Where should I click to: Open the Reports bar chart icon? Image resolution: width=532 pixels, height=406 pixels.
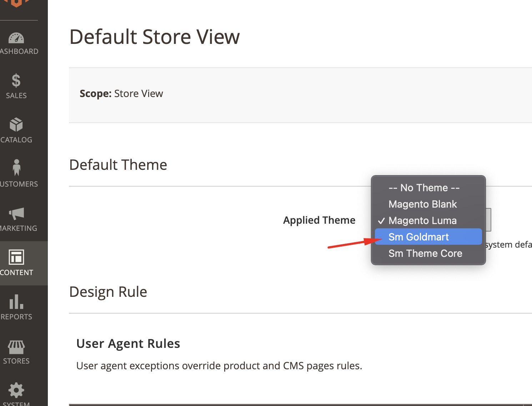[16, 302]
